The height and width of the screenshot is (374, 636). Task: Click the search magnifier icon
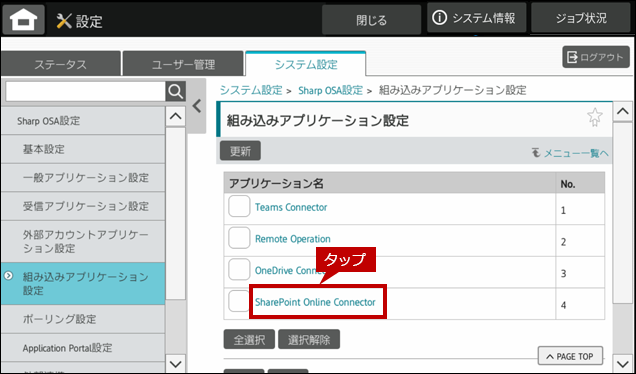175,92
